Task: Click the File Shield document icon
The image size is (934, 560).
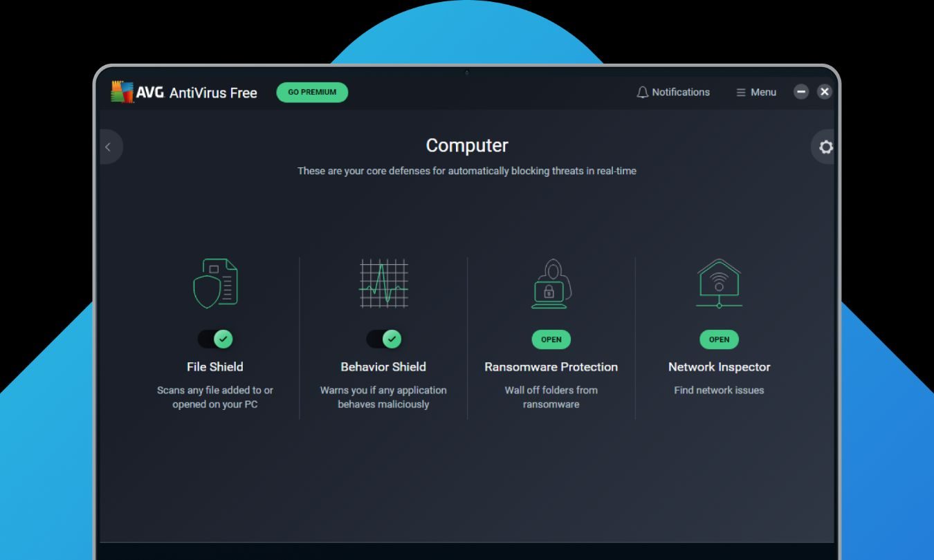Action: click(x=215, y=283)
